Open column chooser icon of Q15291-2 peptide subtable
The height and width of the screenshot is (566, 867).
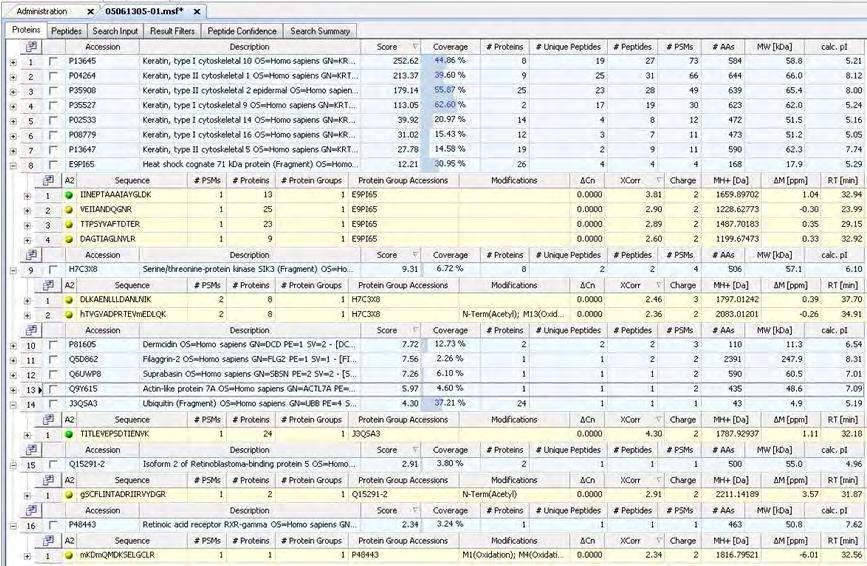pyautogui.click(x=49, y=480)
